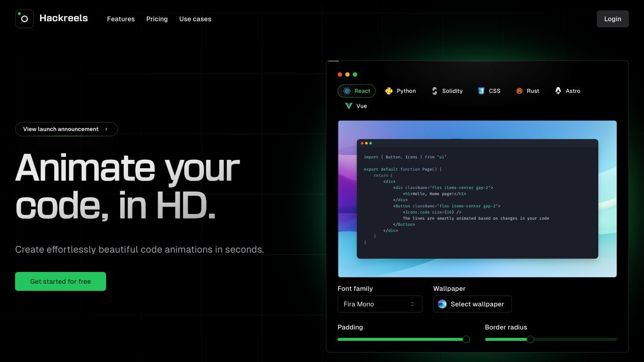
Task: Click the React atom icon
Action: coord(347,91)
